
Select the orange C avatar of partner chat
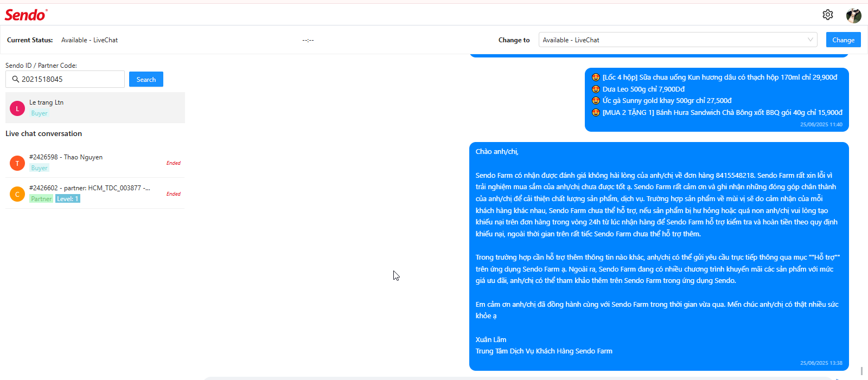[x=17, y=194]
